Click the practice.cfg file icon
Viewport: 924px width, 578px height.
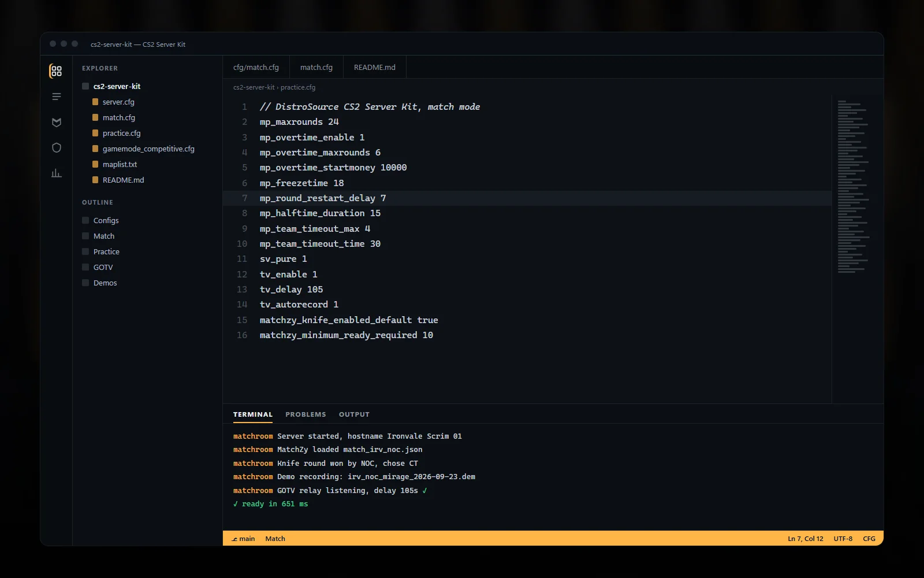(x=95, y=133)
